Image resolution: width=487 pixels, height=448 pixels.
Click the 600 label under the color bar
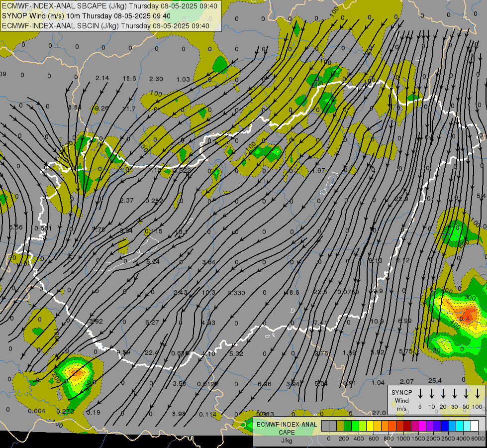click(x=374, y=439)
